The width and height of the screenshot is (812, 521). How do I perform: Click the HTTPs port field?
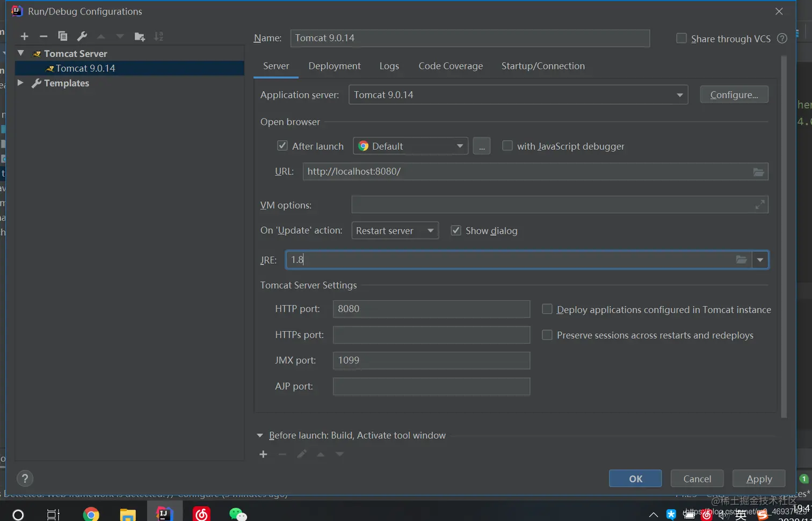(x=431, y=335)
